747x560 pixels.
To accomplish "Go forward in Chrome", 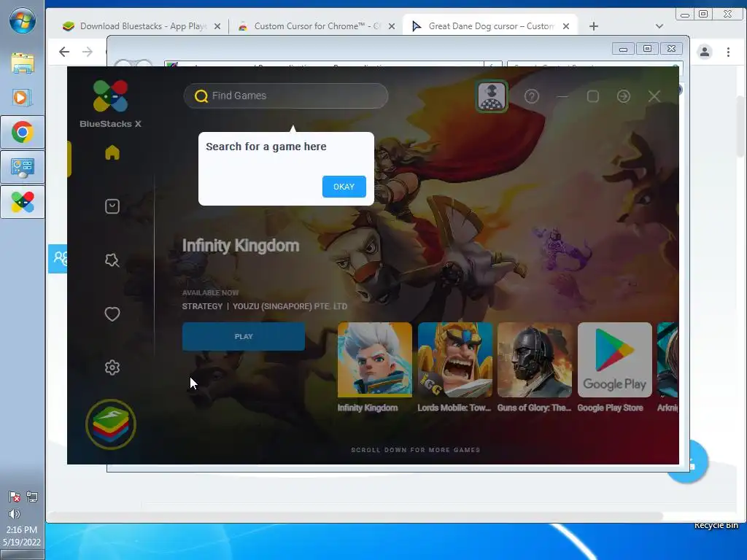I will [88, 52].
